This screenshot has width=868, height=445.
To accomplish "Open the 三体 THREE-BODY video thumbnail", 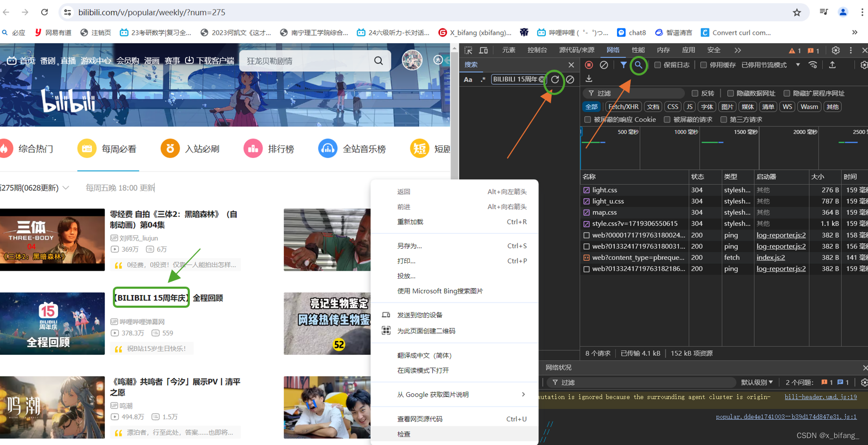I will 52,240.
